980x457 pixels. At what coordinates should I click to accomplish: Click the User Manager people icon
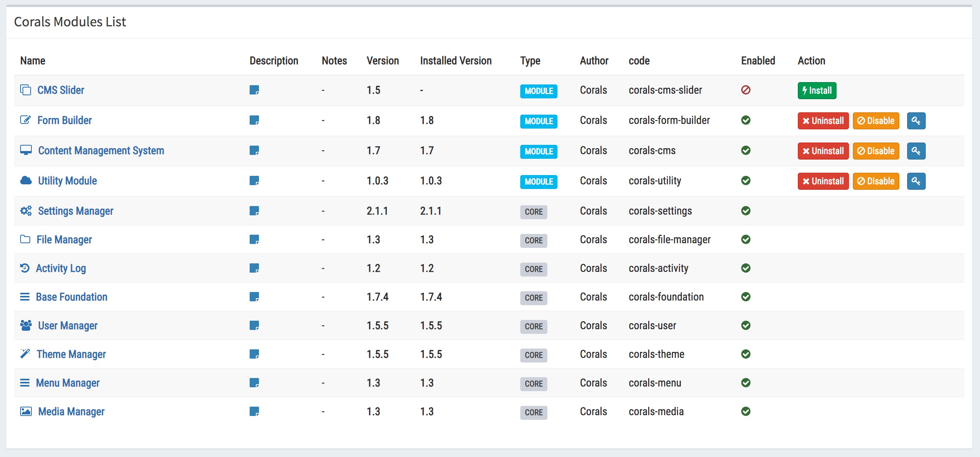click(x=26, y=325)
